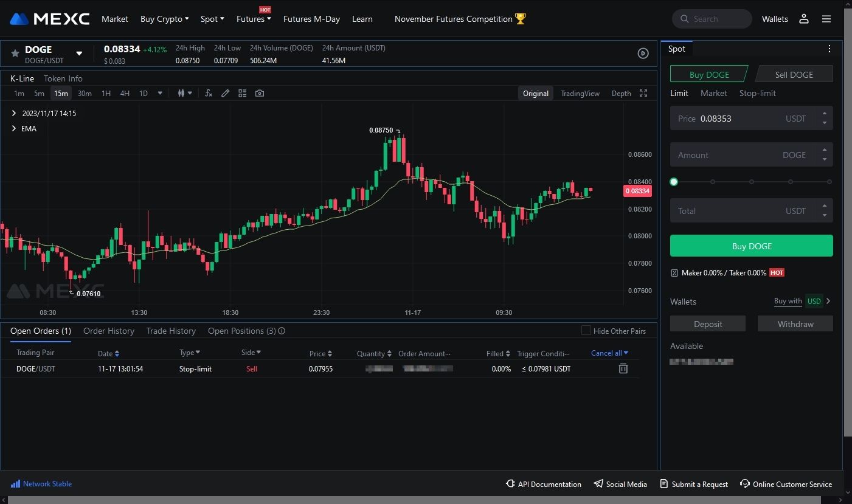
Task: Select the drawing pencil tool
Action: (225, 93)
